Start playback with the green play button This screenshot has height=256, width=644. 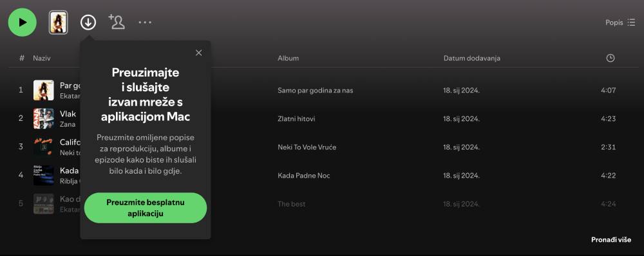[22, 22]
